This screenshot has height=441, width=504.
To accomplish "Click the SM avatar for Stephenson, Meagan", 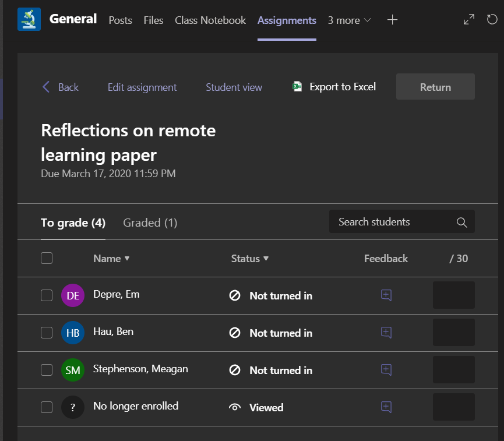I will 73,370.
